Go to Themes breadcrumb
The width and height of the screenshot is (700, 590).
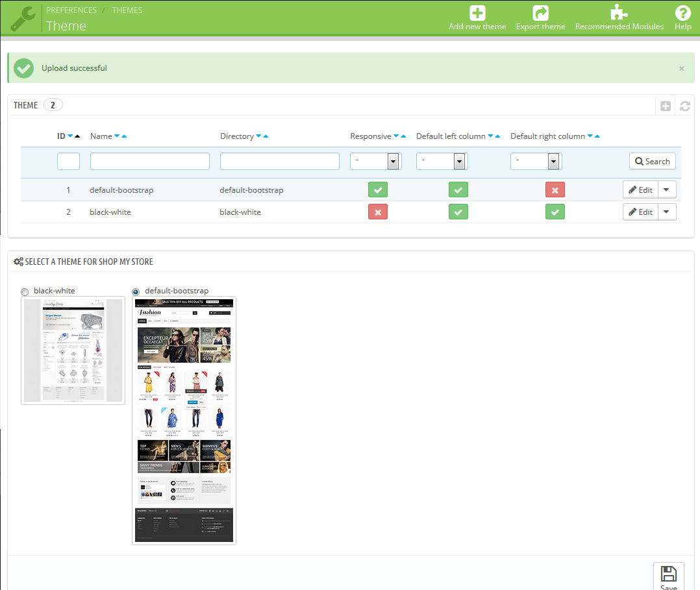(127, 10)
